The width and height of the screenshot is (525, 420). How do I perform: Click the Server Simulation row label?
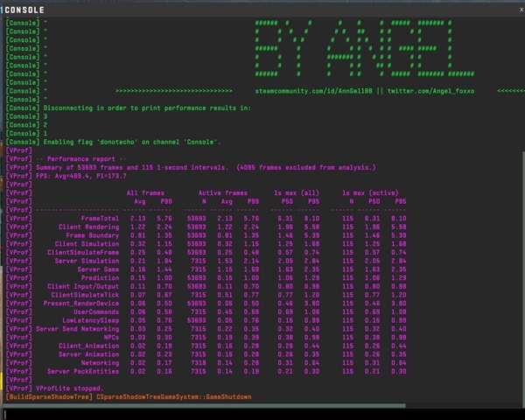click(87, 261)
